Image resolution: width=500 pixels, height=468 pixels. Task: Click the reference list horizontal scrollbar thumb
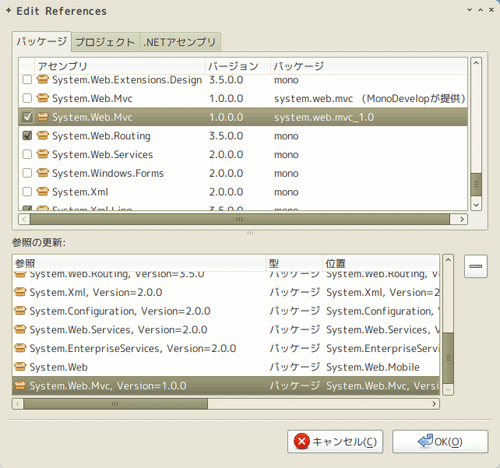[115, 404]
